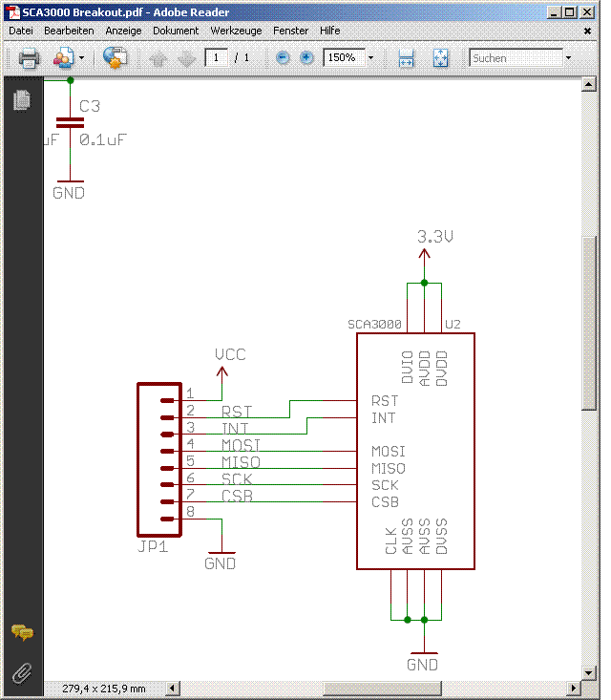This screenshot has height=700, width=611.
Task: Minimize the Adobe Reader window
Action: click(554, 12)
